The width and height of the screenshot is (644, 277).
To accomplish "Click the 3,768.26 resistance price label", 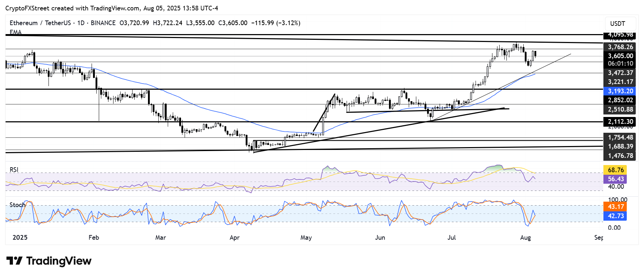I will click(x=620, y=47).
